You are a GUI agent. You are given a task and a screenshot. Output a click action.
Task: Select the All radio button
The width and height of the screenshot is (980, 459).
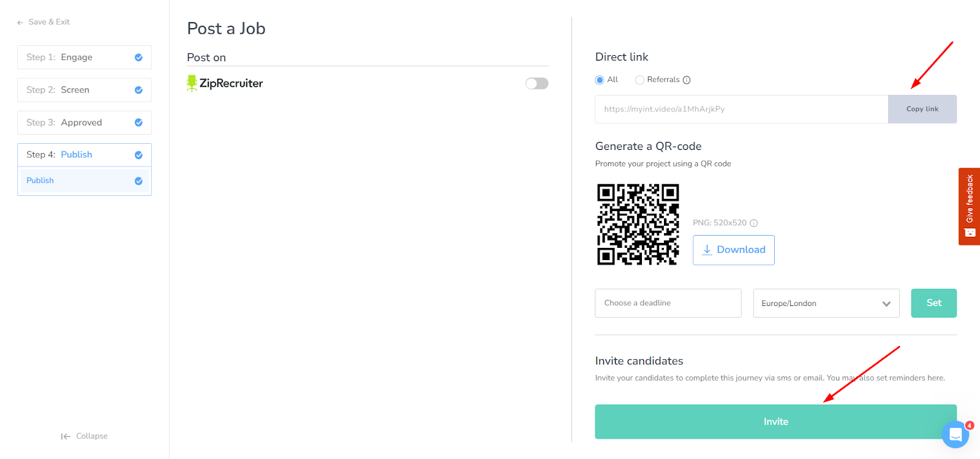point(600,80)
